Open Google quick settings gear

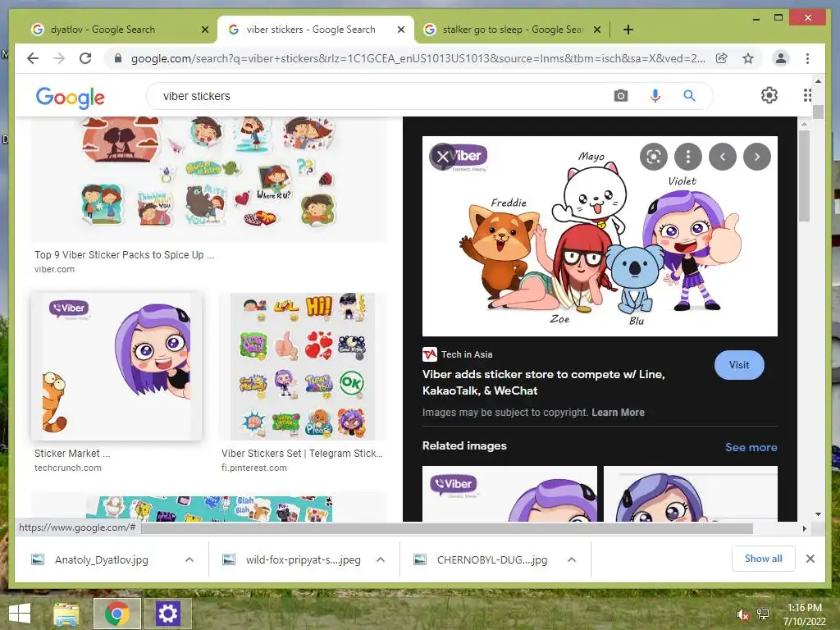pyautogui.click(x=769, y=95)
